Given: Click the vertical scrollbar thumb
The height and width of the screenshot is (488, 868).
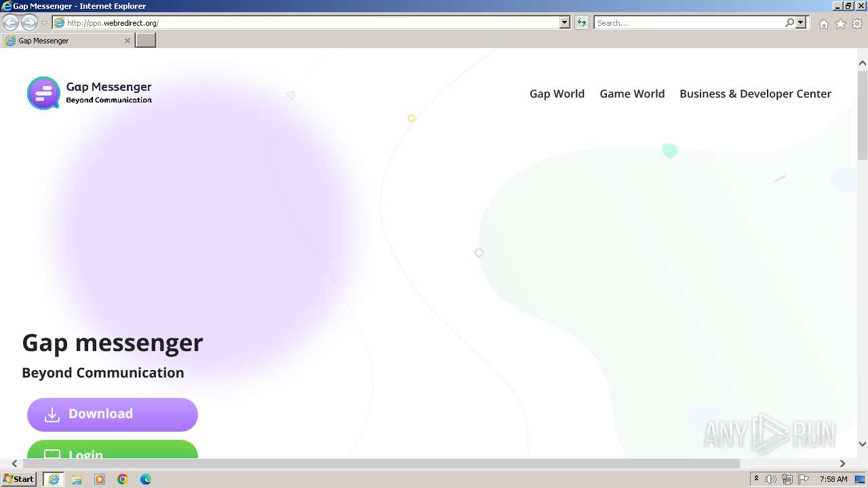Looking at the screenshot, I should 863,115.
